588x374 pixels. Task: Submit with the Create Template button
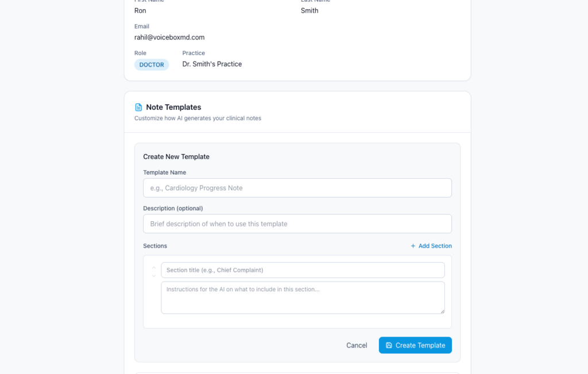415,345
